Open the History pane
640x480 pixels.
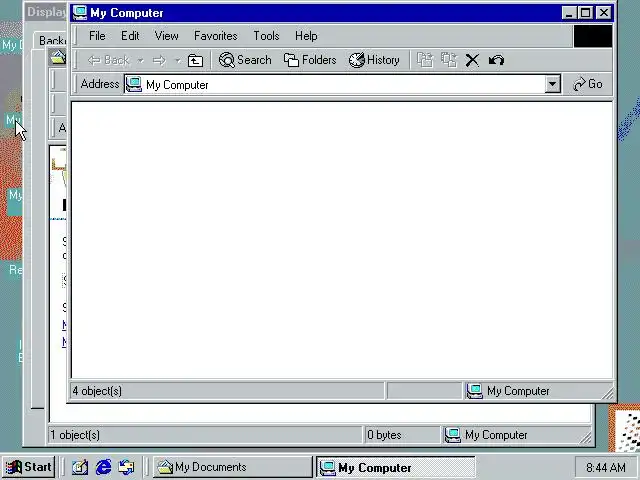point(374,60)
